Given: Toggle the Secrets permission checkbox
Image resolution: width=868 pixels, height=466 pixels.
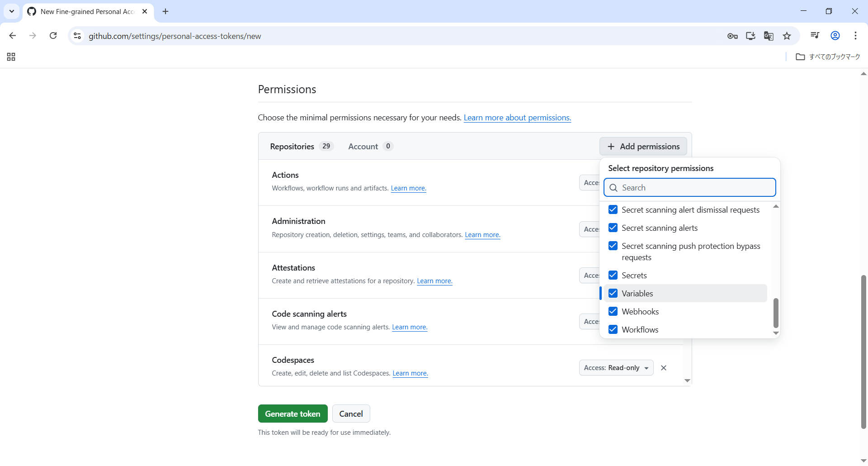Looking at the screenshot, I should tap(613, 275).
